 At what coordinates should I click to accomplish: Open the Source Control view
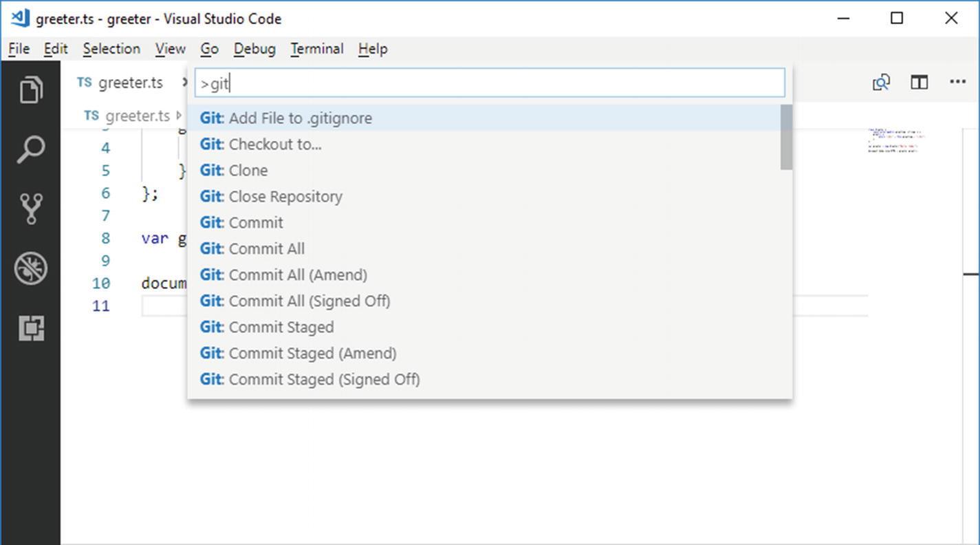31,209
